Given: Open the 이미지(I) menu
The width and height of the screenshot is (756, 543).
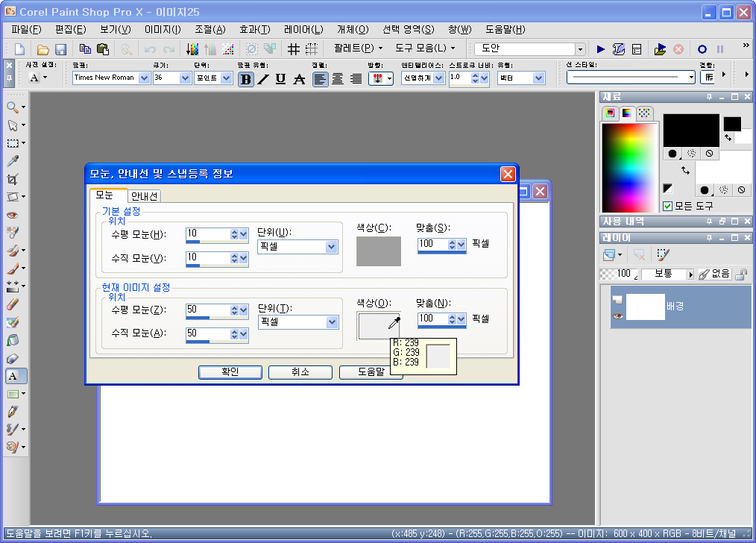Looking at the screenshot, I should 163,29.
